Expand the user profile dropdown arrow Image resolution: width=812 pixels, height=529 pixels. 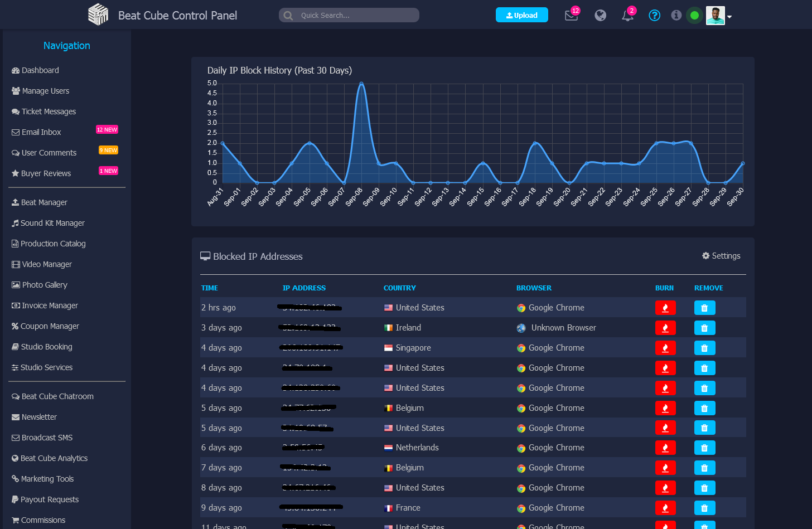(729, 17)
